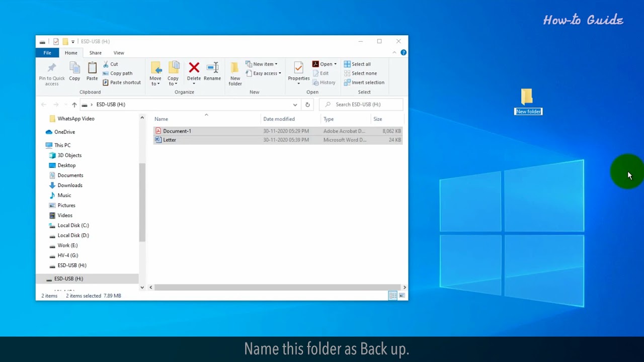The width and height of the screenshot is (644, 362).
Task: Click the Refresh icon beside address bar
Action: pyautogui.click(x=307, y=105)
